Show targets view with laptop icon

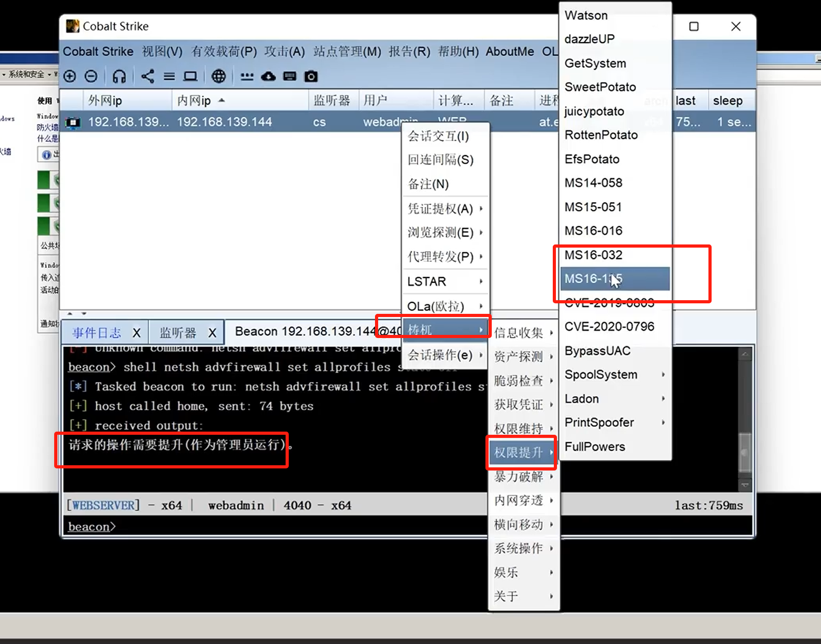pyautogui.click(x=190, y=77)
